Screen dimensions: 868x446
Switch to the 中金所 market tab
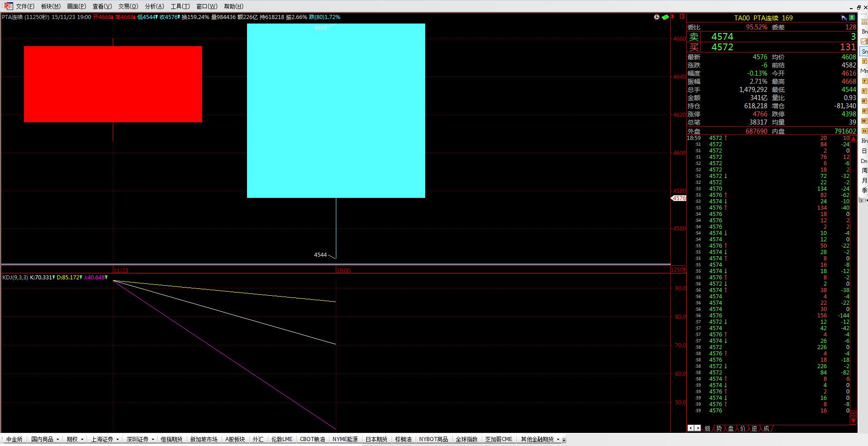coord(15,439)
